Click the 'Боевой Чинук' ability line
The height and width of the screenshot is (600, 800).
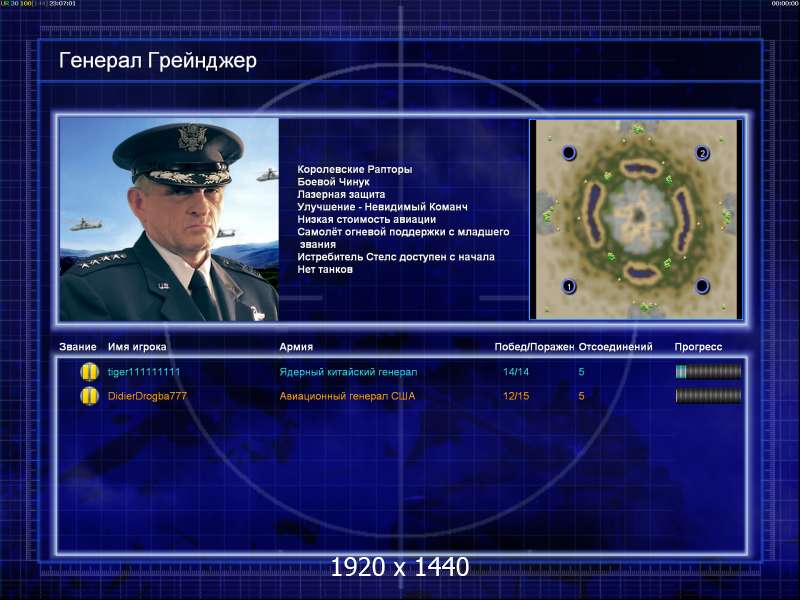click(x=333, y=182)
